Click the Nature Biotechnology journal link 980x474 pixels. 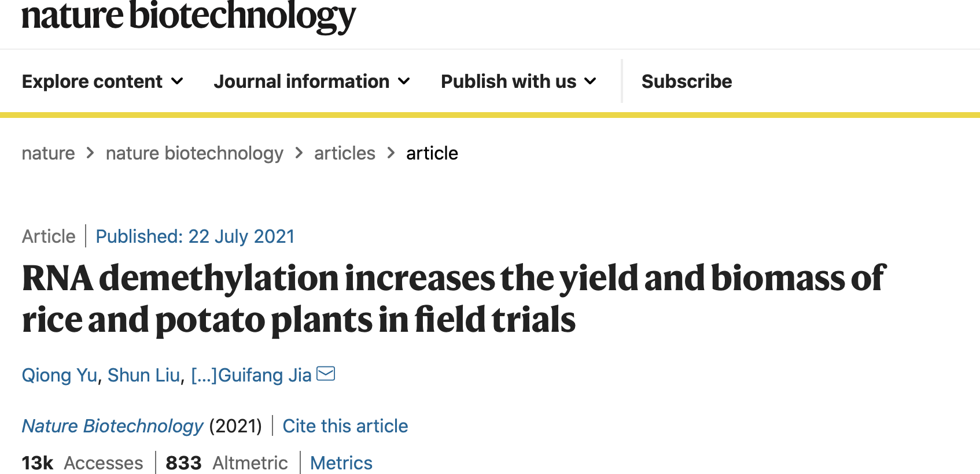[x=113, y=426]
